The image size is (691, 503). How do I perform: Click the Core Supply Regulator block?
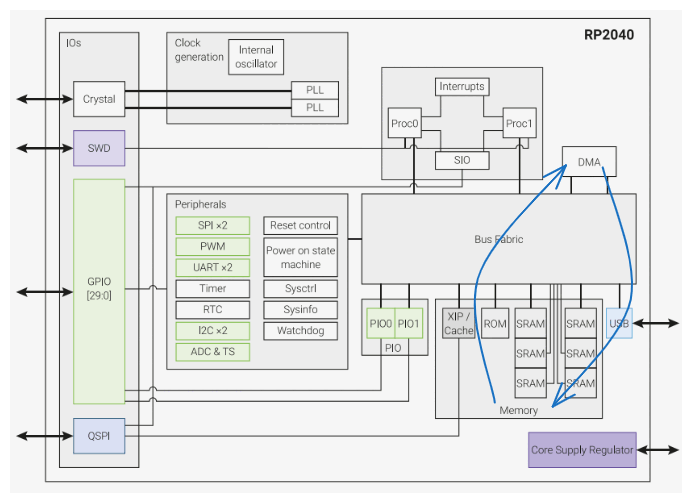[x=582, y=450]
